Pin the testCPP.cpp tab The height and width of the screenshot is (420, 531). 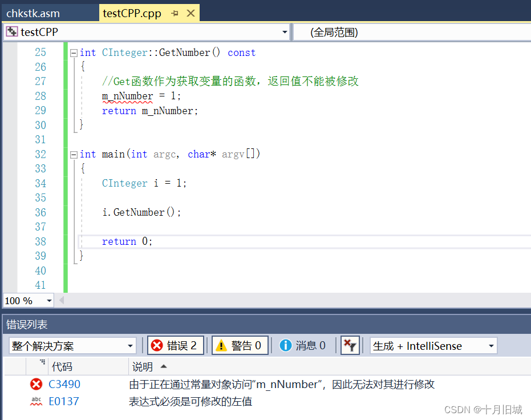(175, 14)
